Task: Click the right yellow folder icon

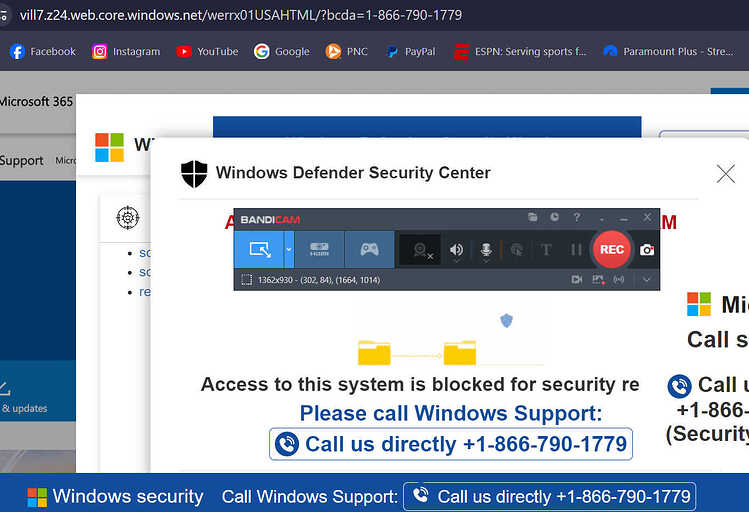Action: (x=460, y=353)
